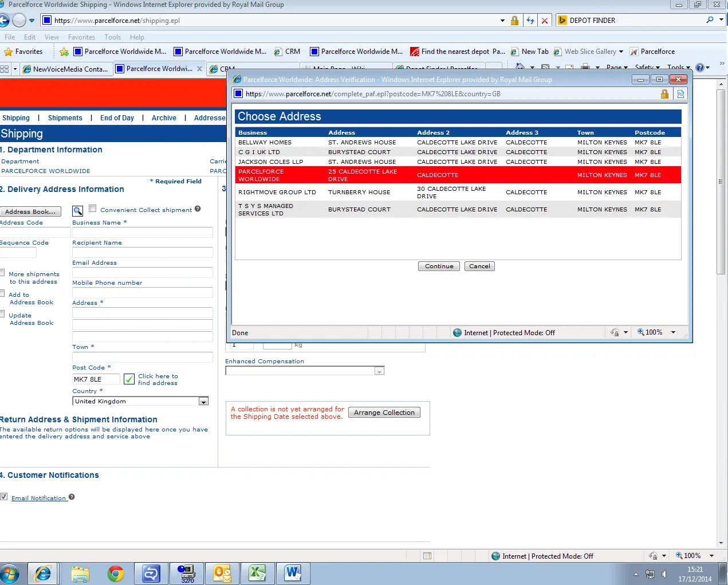
Task: Open the View menu
Action: coord(52,37)
